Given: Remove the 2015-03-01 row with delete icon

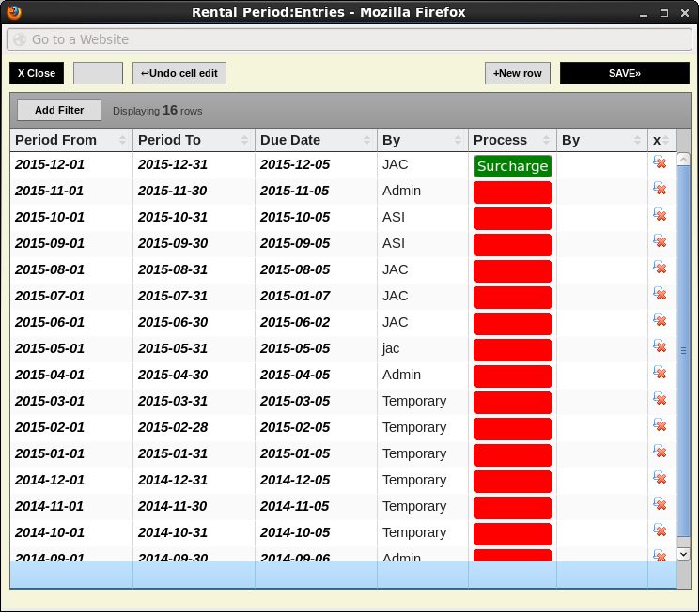Looking at the screenshot, I should click(660, 400).
